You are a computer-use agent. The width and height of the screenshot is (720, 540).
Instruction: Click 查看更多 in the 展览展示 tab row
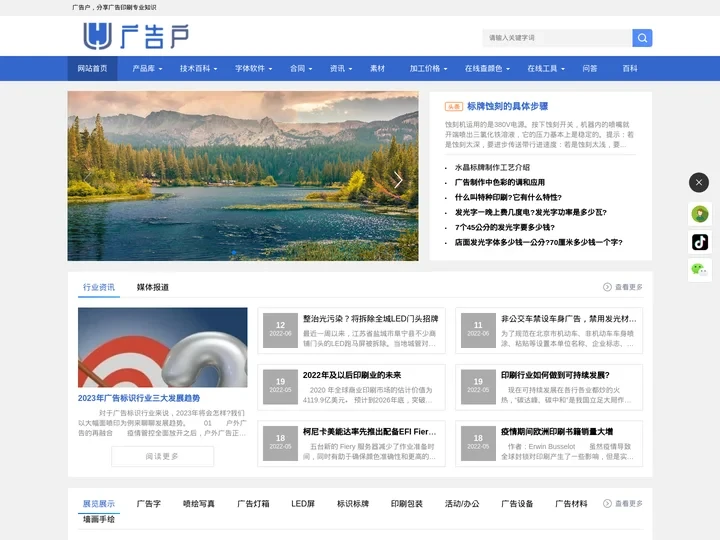pyautogui.click(x=623, y=504)
